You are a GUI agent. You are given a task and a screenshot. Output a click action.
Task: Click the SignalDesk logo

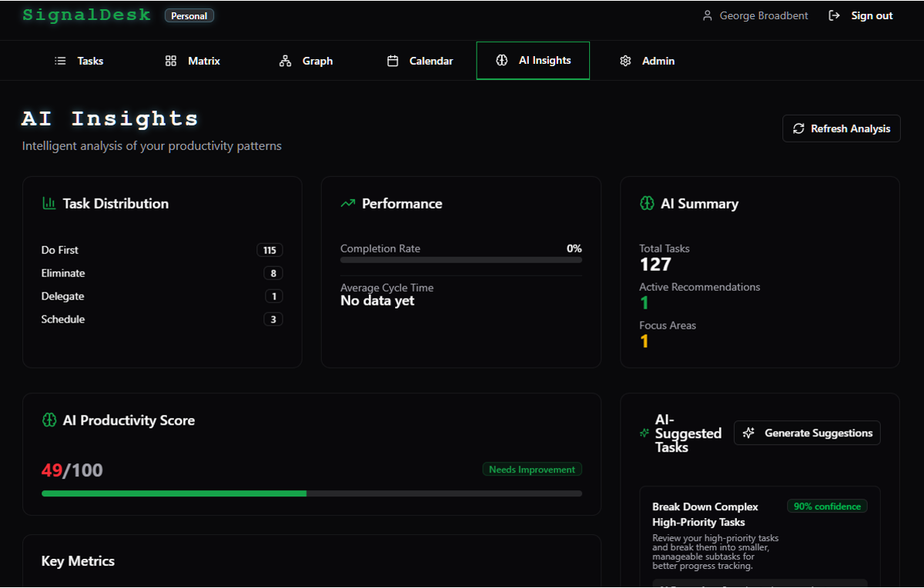[x=86, y=15]
